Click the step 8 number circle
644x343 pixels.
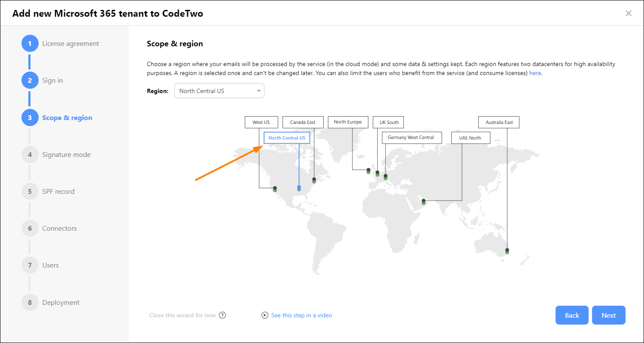pos(30,302)
